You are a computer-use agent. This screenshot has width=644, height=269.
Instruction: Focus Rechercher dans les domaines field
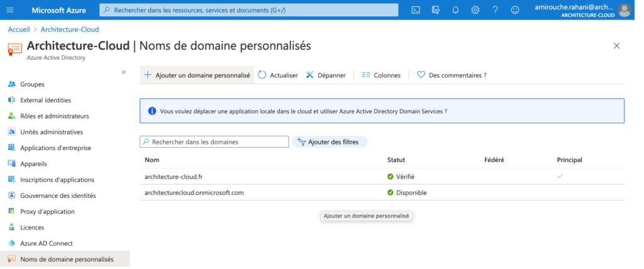click(214, 141)
